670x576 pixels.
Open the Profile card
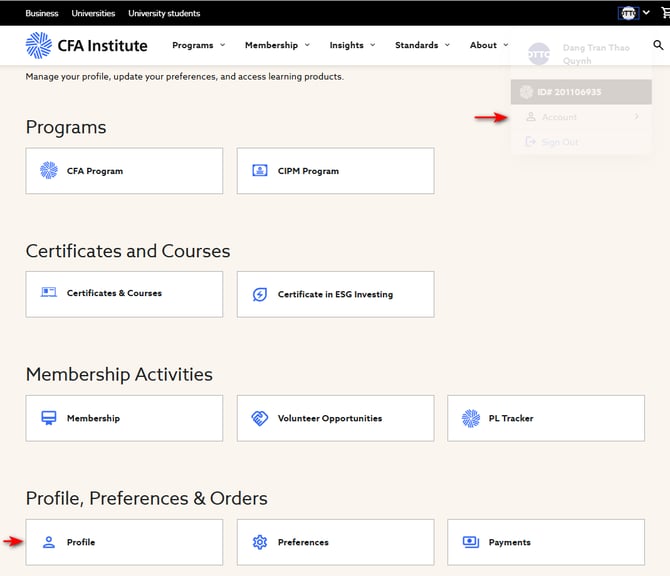(x=124, y=542)
